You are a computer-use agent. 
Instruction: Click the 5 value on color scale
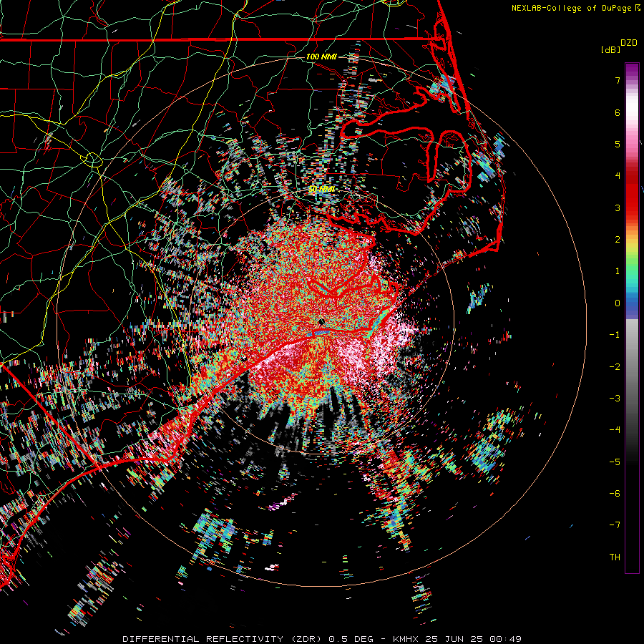(x=618, y=144)
